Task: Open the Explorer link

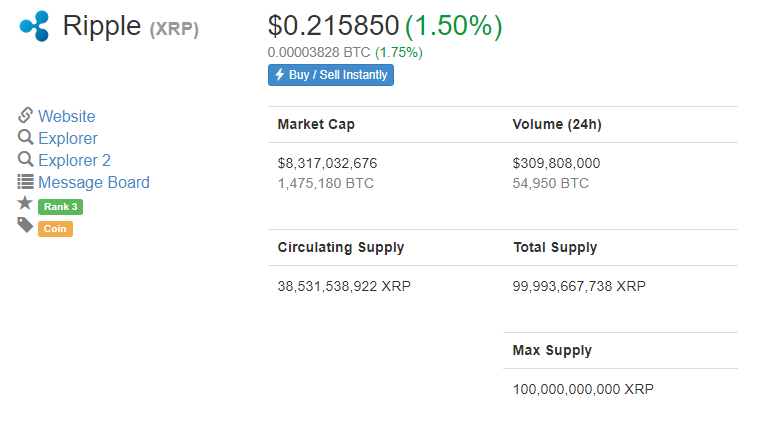Action: [68, 139]
